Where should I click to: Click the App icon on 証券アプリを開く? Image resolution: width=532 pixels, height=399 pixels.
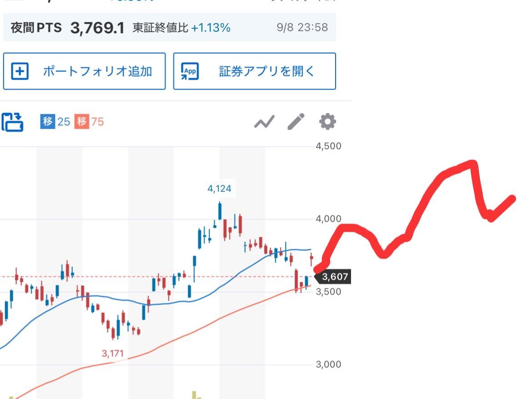click(x=190, y=72)
